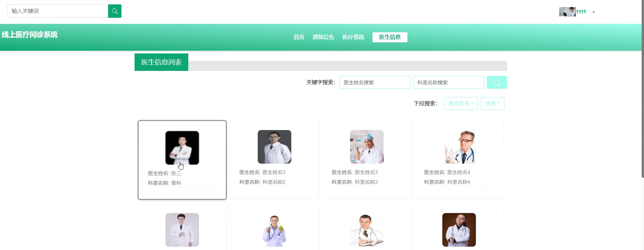Click the 医生姓名: 医生姓名4 text
This screenshot has height=250, width=644.
pyautogui.click(x=447, y=172)
